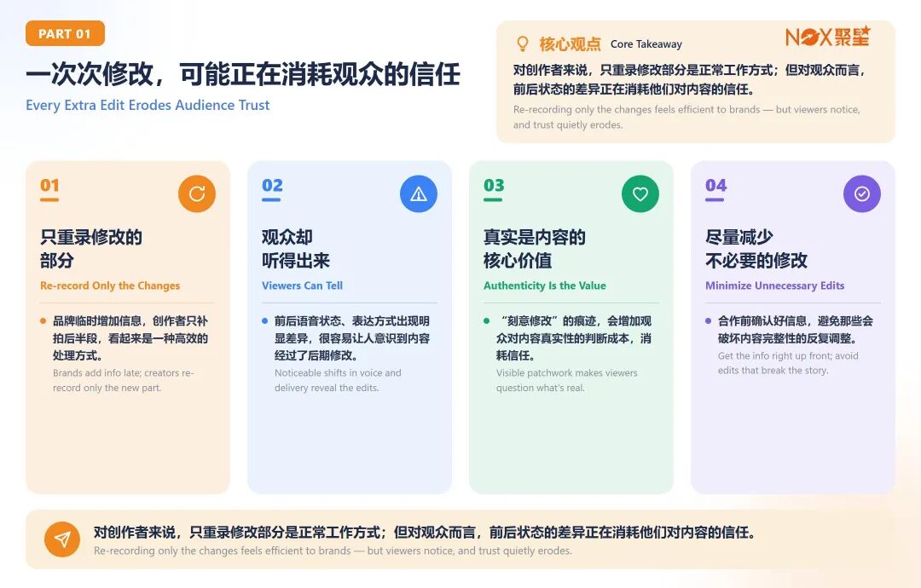Click text Noticeable shifts in voice
Image resolution: width=921 pixels, height=588 pixels.
[338, 380]
